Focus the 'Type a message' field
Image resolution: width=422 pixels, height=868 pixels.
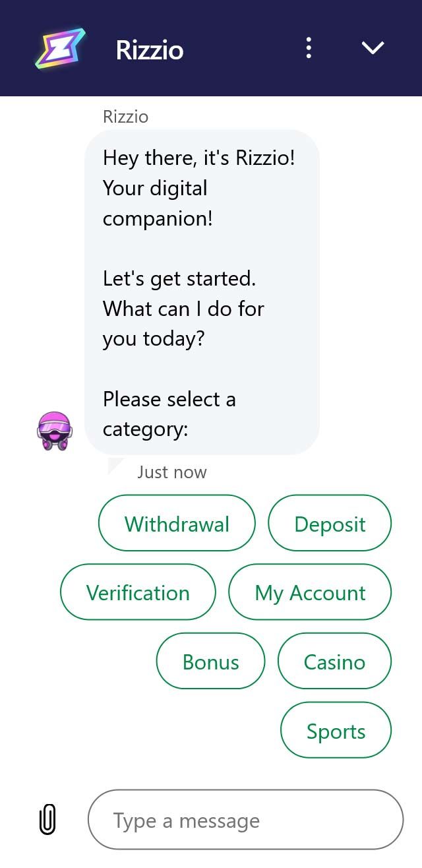(x=245, y=820)
